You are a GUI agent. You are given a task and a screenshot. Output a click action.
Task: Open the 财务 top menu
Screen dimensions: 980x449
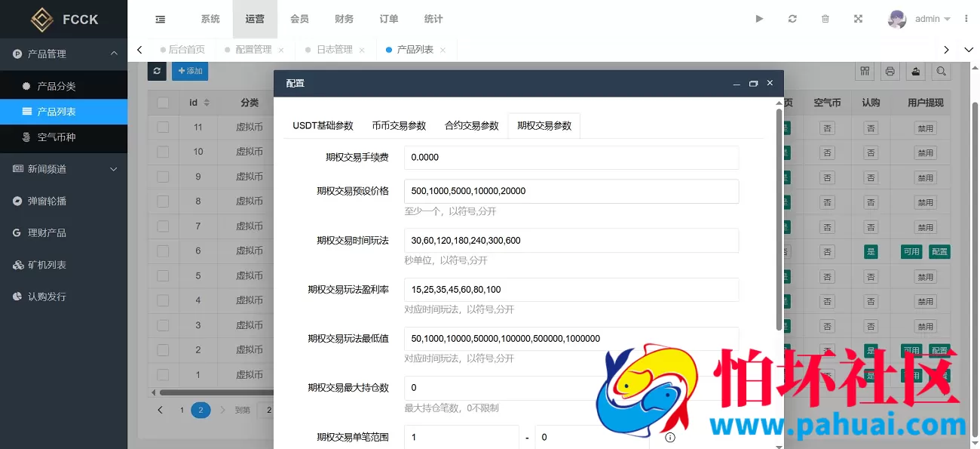[344, 19]
